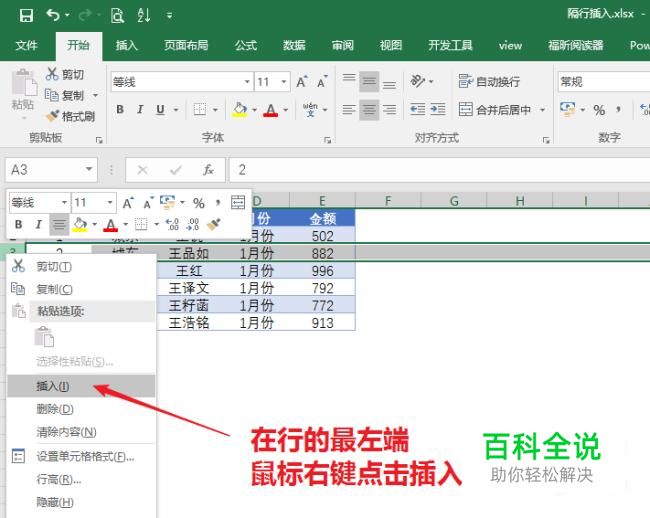The width and height of the screenshot is (650, 518).
Task: Click the Percent Style icon in ribbon
Action: (599, 110)
